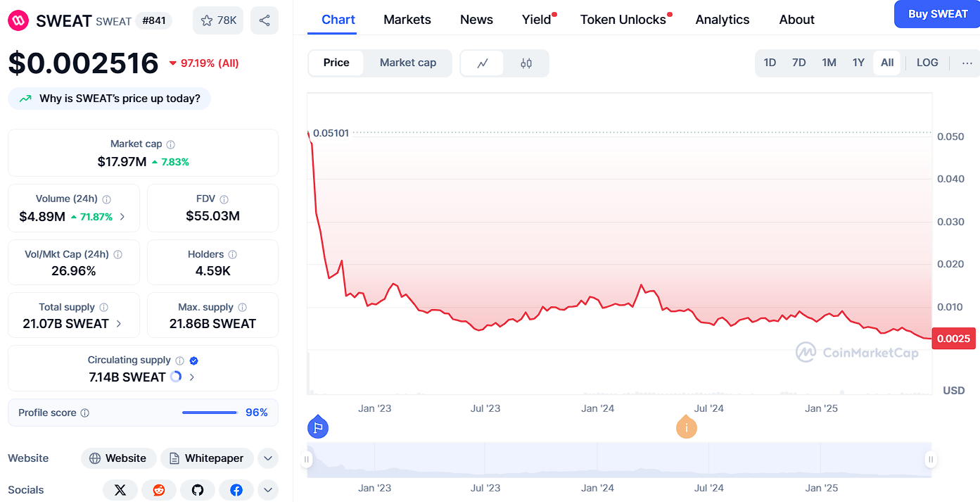Click the Profile score info icon
This screenshot has width=980, height=502.
[x=85, y=413]
